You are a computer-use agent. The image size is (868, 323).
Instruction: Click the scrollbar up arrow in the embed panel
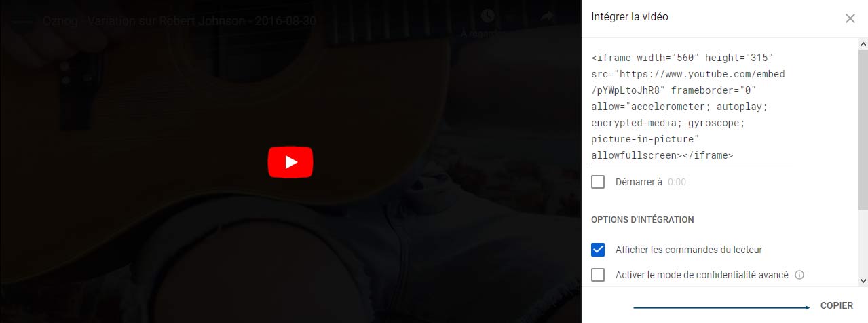pyautogui.click(x=863, y=43)
